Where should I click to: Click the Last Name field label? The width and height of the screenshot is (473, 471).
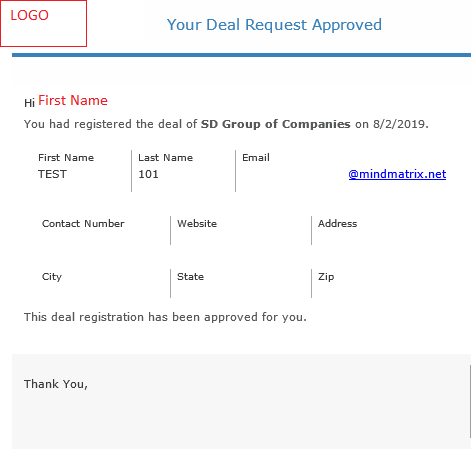(165, 157)
